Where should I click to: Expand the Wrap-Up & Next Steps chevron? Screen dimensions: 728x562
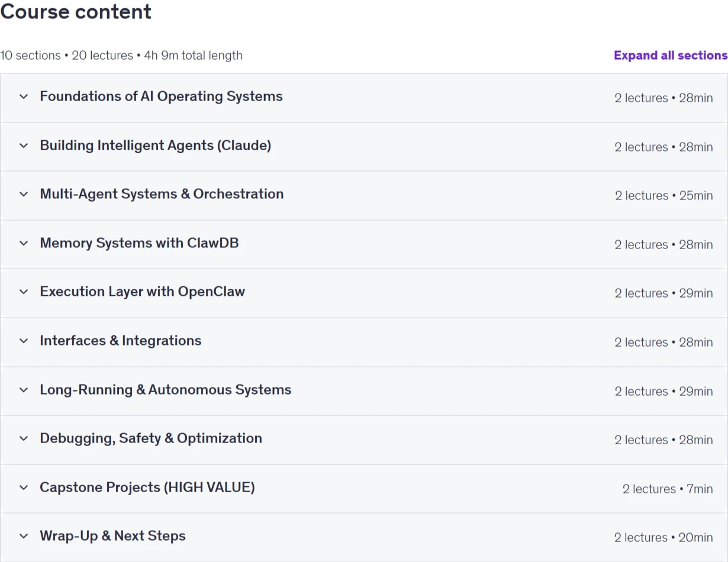tap(24, 536)
